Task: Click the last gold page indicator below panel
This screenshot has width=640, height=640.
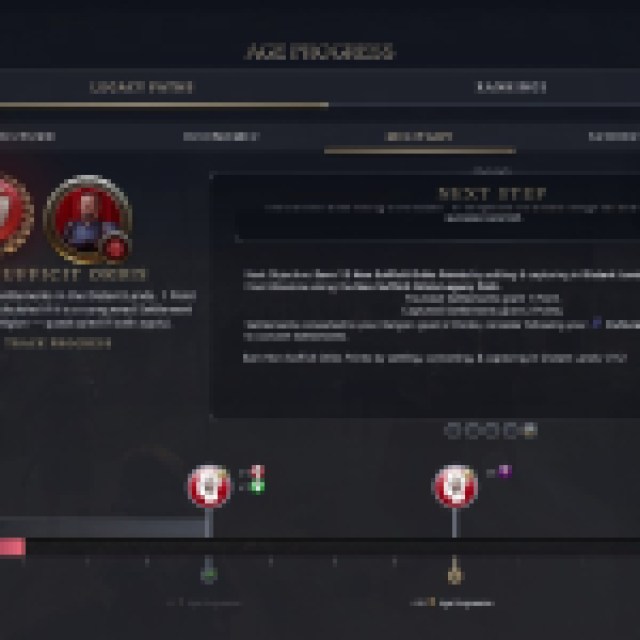Action: point(530,431)
